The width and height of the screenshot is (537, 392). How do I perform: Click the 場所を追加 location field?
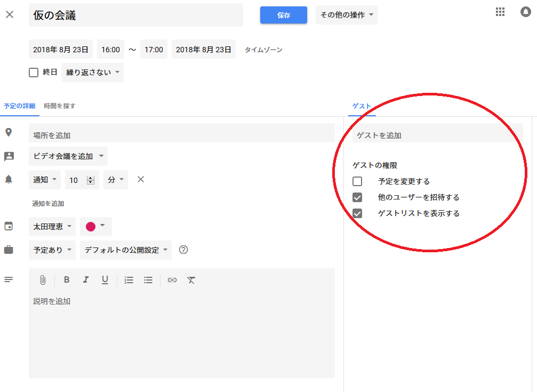pyautogui.click(x=182, y=133)
